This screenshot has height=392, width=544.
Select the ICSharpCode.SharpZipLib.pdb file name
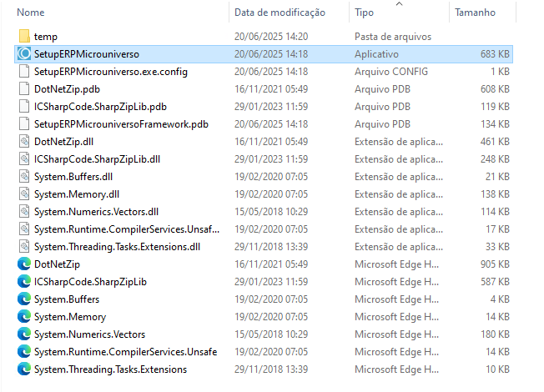click(x=100, y=107)
